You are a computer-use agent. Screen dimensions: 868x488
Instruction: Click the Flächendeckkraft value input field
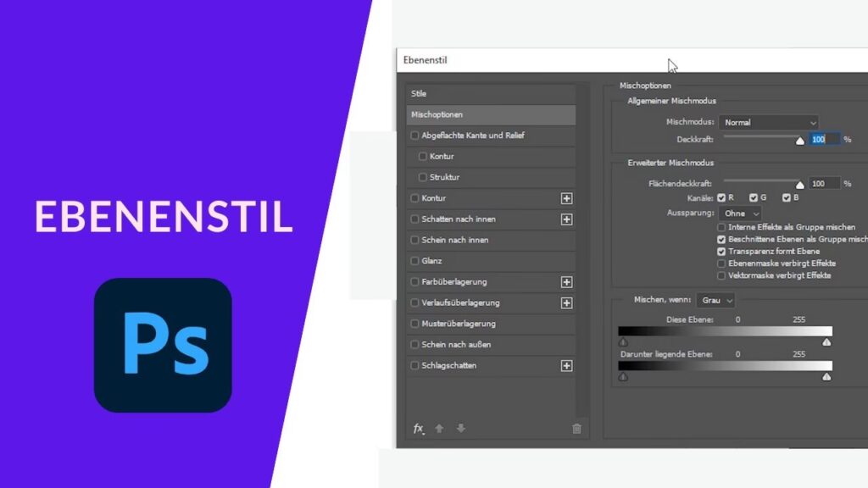[824, 183]
